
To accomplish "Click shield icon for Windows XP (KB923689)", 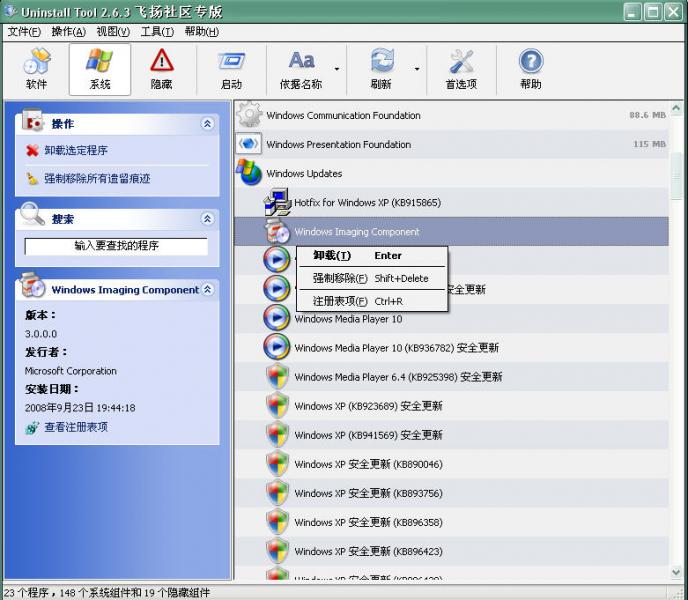I will [x=277, y=405].
